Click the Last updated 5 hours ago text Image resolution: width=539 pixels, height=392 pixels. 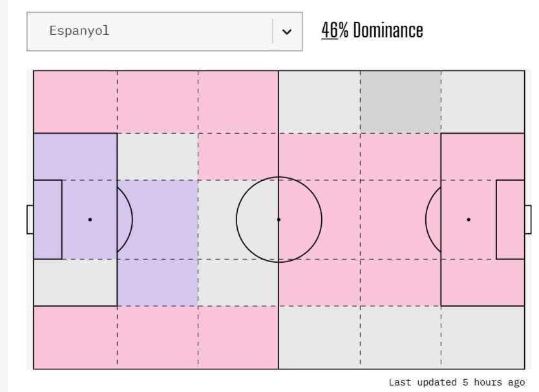pyautogui.click(x=457, y=382)
